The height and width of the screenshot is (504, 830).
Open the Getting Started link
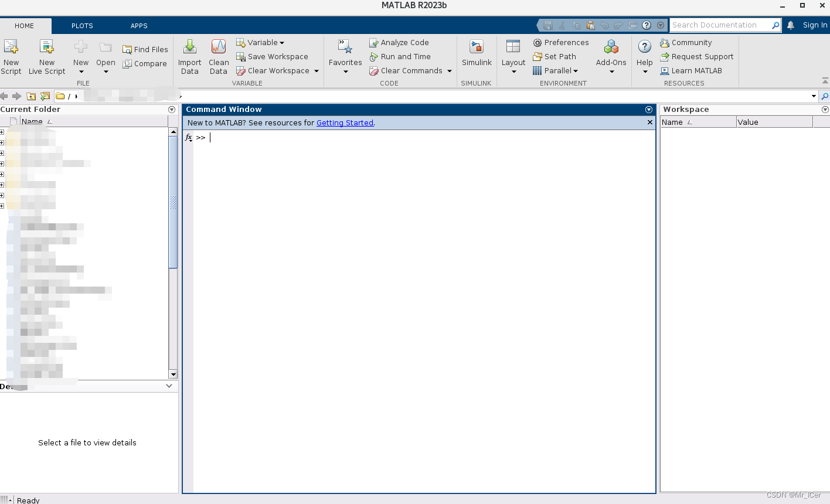[345, 122]
